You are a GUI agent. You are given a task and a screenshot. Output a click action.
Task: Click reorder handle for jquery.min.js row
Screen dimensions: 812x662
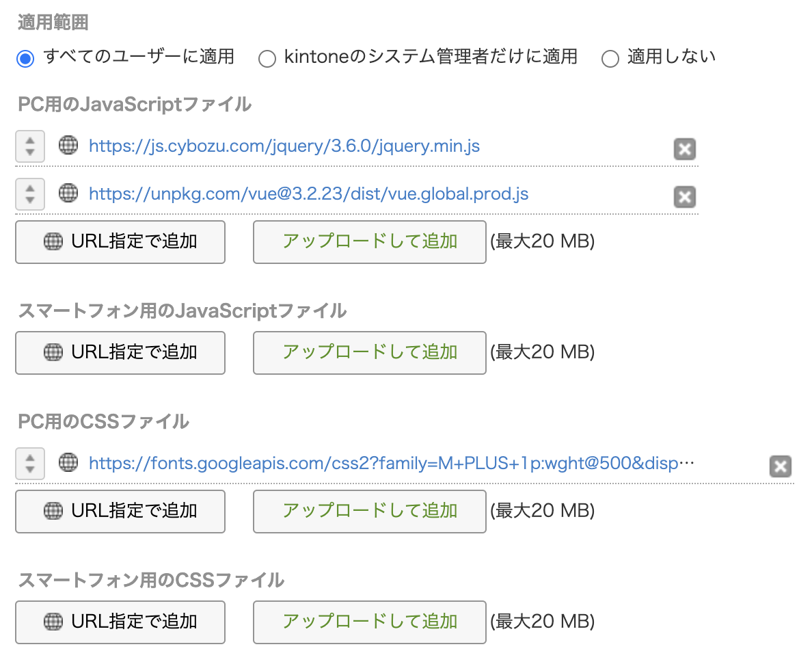click(30, 146)
